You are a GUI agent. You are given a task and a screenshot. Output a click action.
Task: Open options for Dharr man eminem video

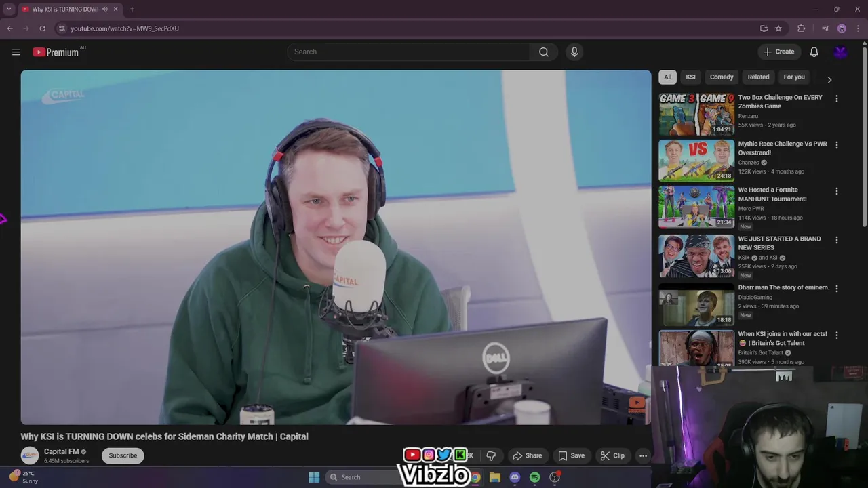coord(836,289)
